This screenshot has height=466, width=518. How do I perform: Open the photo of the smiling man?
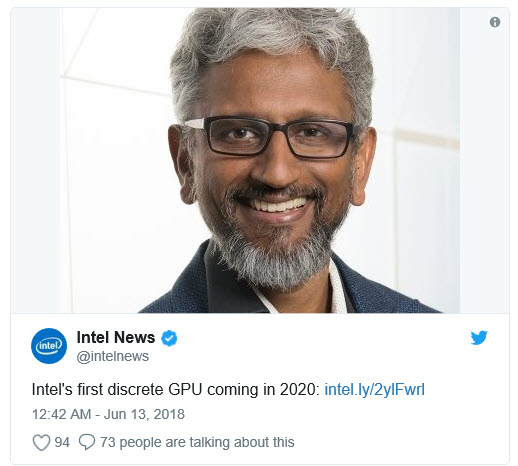(260, 160)
